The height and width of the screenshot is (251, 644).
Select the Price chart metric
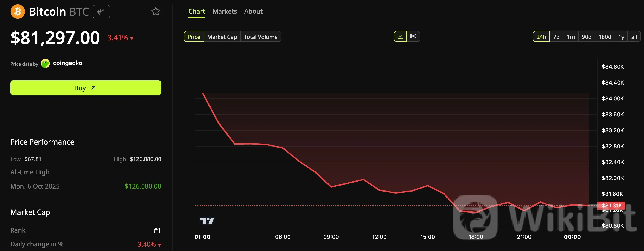[194, 37]
